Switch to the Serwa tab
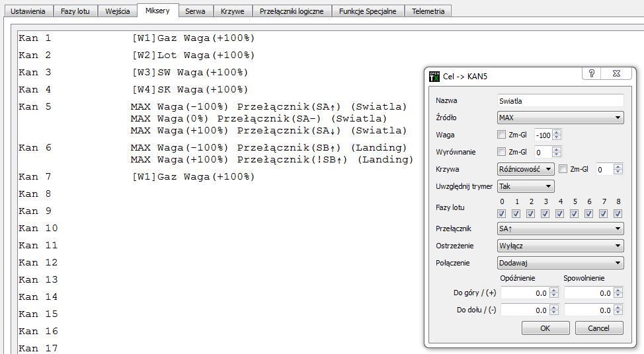 click(194, 11)
